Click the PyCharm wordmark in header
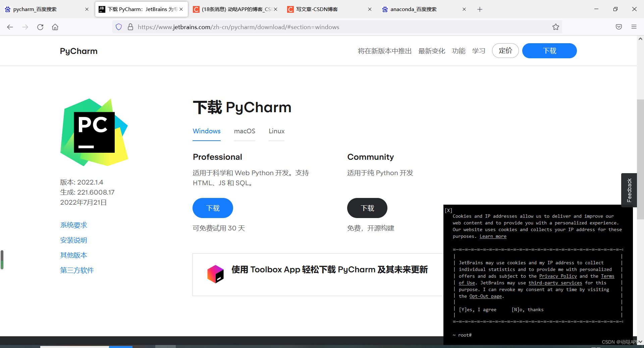The width and height of the screenshot is (644, 348). click(79, 51)
